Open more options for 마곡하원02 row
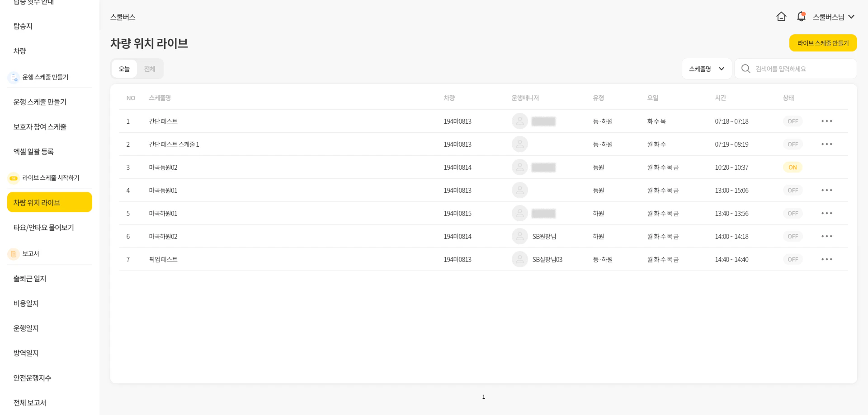 pos(826,236)
